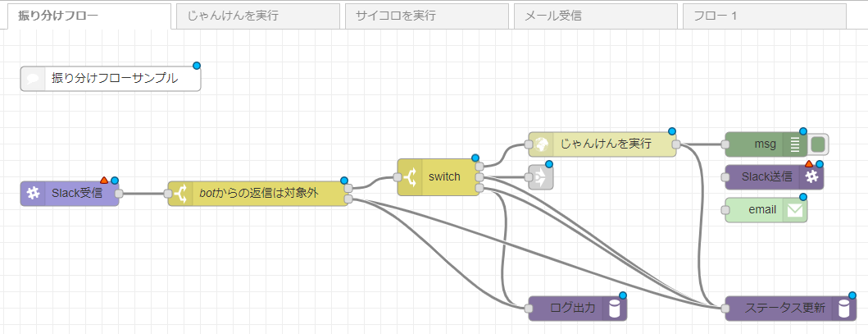Click the envelope icon on email node
This screenshot has height=334, width=868.
pyautogui.click(x=796, y=210)
